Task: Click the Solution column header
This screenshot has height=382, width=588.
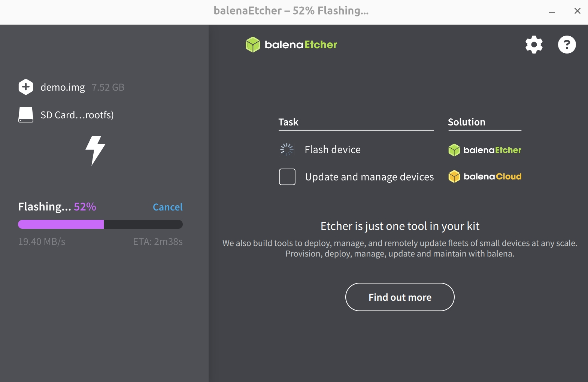Action: tap(467, 122)
